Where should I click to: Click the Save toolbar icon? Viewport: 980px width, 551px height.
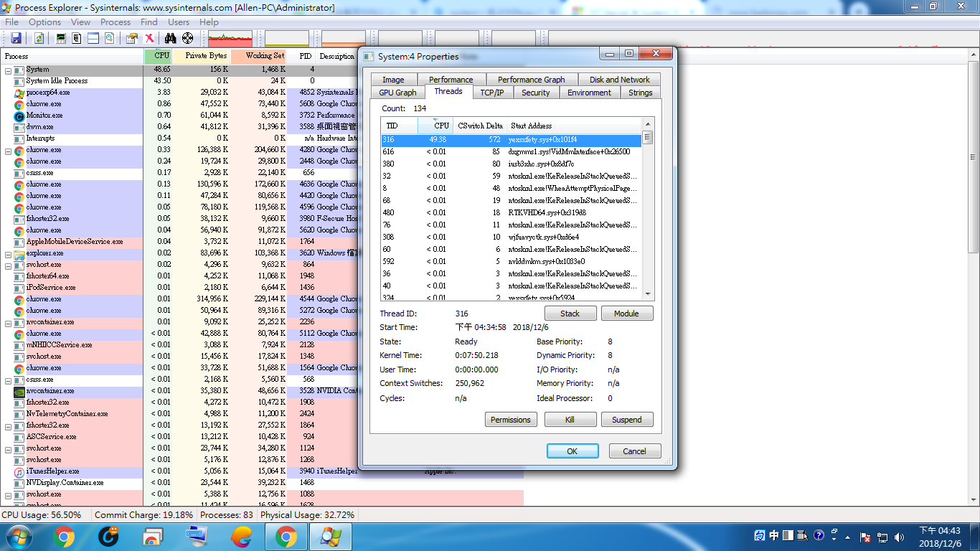click(16, 38)
